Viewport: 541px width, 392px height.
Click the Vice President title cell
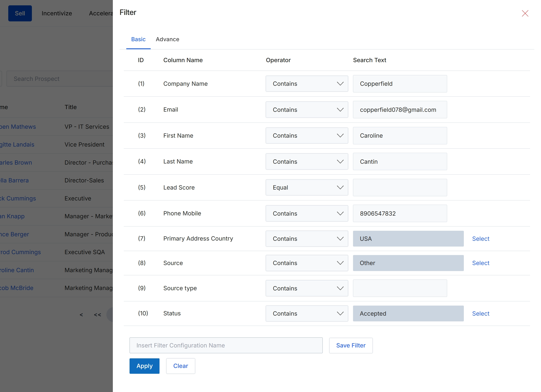[x=85, y=145]
